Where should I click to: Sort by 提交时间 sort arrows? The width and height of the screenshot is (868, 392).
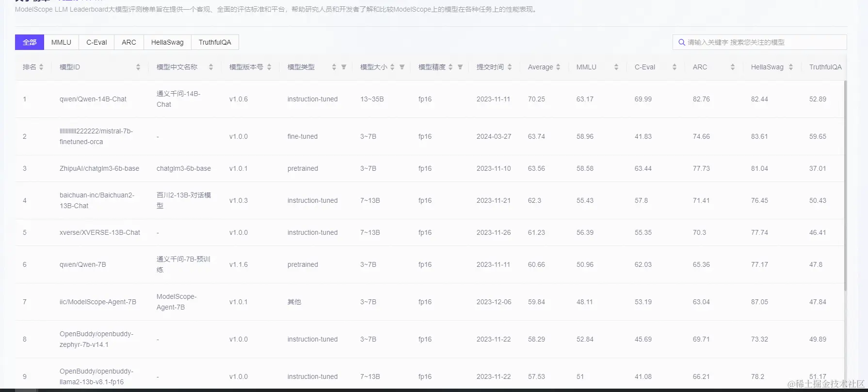tap(510, 67)
